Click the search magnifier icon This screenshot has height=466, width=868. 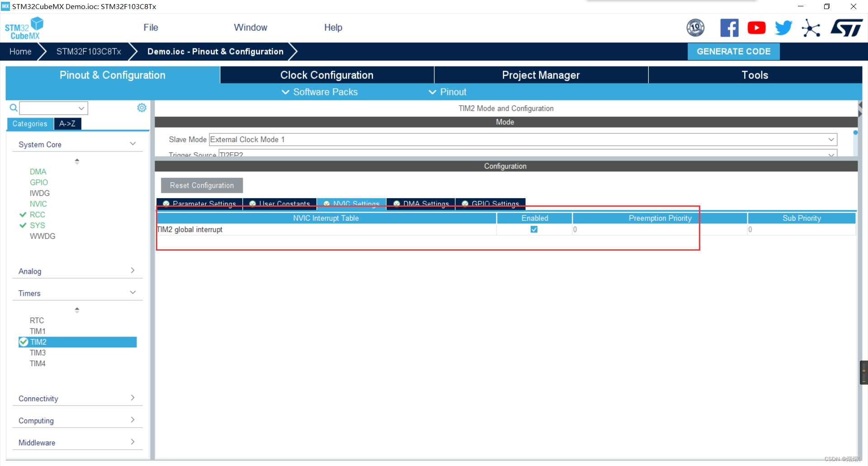coord(14,108)
